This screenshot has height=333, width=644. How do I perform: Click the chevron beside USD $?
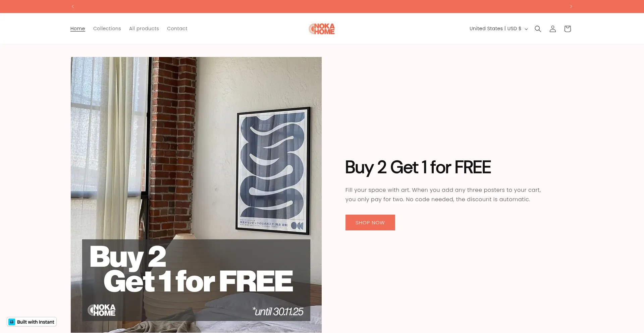[526, 29]
